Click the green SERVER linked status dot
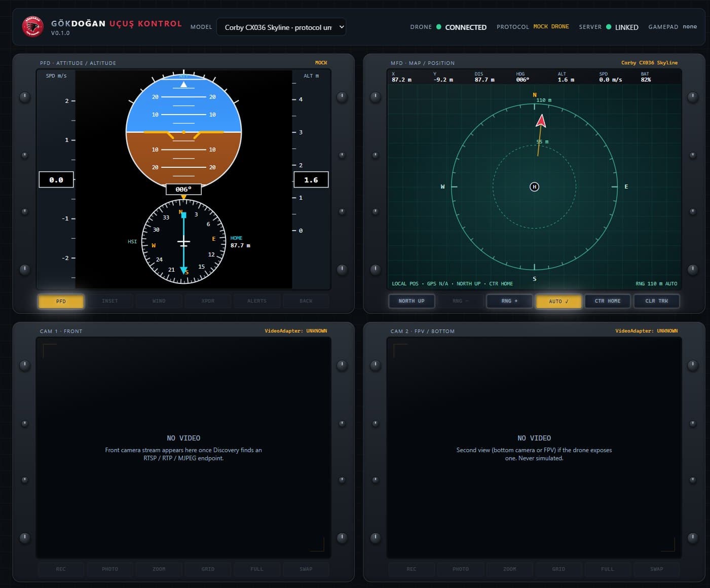Viewport: 710px width, 588px height. pyautogui.click(x=609, y=27)
